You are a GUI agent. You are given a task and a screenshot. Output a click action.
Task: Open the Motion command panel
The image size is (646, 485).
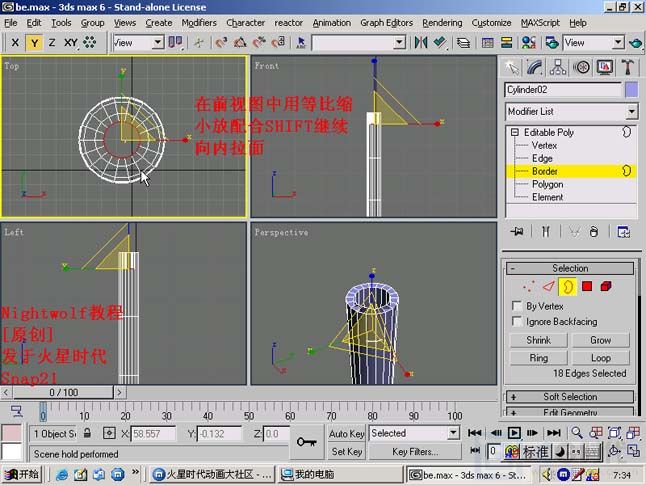(581, 68)
